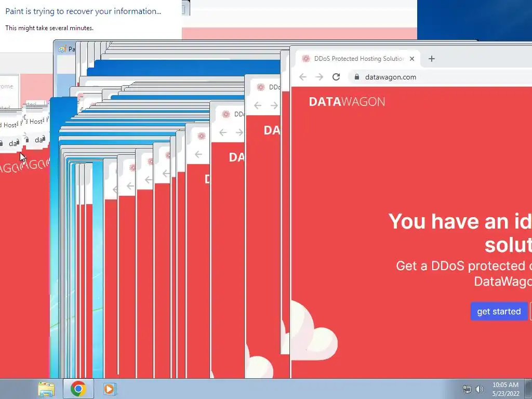Screen dimensions: 532x399
Task: Click the network icon in the system tray
Action: tap(467, 389)
